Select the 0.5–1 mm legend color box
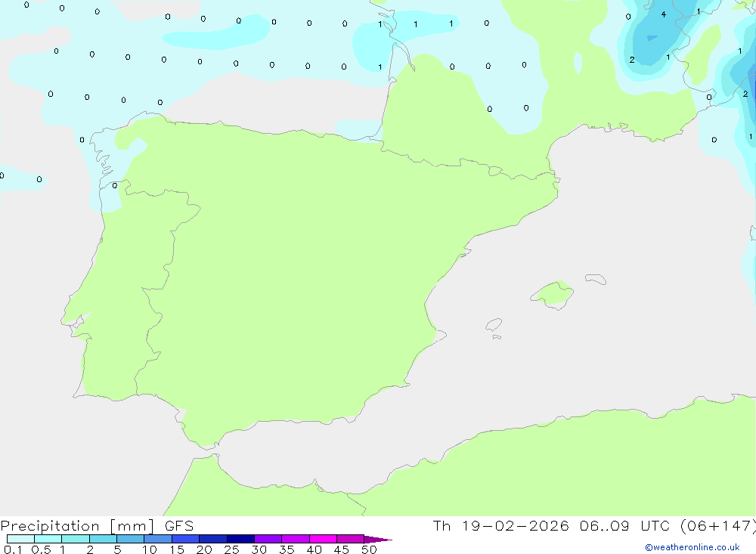Viewport: 756px width, 554px height. [48, 539]
